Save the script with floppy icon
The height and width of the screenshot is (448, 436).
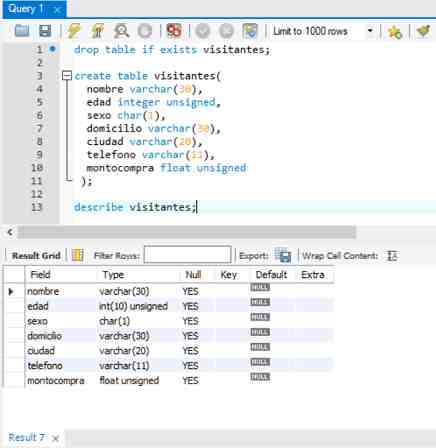point(45,31)
